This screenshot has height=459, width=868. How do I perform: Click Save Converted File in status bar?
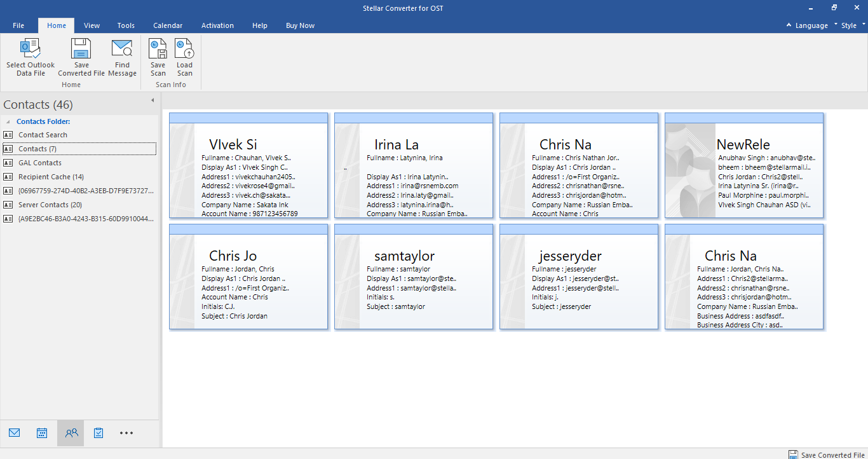click(x=827, y=455)
